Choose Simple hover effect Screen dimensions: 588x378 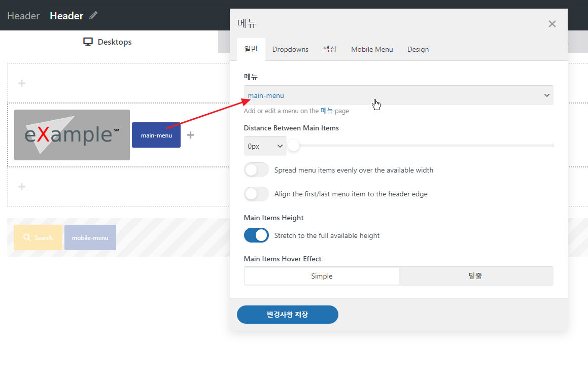[322, 277]
